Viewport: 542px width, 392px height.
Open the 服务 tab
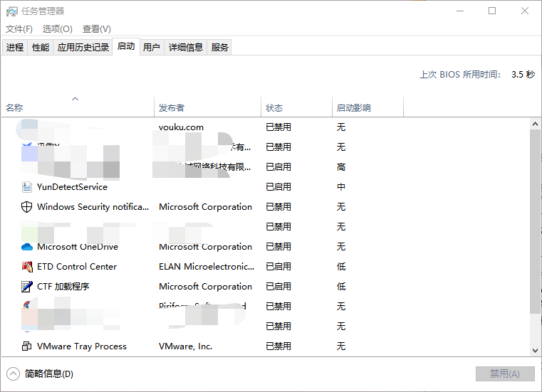[220, 48]
